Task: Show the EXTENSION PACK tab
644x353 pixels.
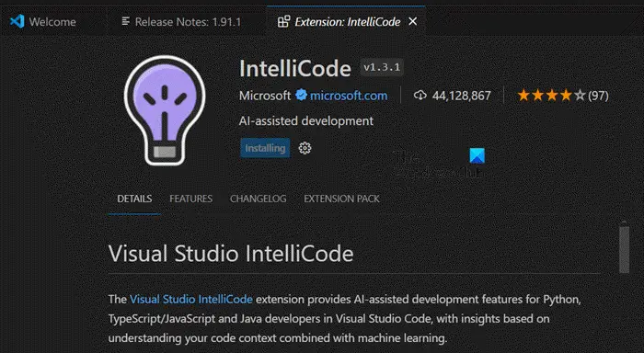Action: coord(341,199)
